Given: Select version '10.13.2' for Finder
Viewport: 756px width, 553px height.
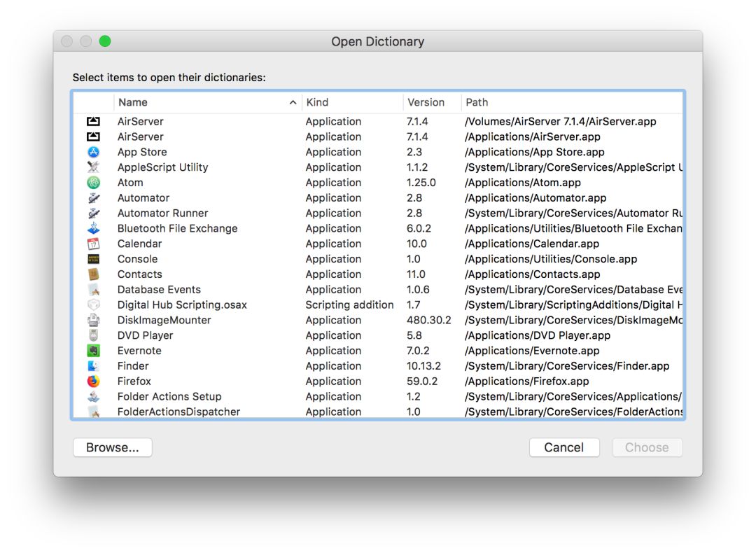Looking at the screenshot, I should [x=423, y=366].
